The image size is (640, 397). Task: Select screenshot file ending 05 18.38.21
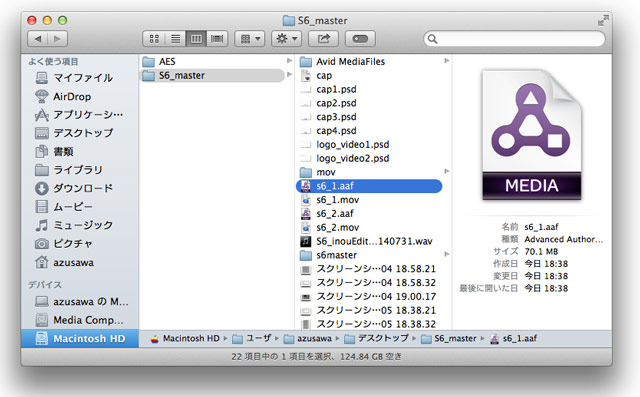click(x=368, y=311)
